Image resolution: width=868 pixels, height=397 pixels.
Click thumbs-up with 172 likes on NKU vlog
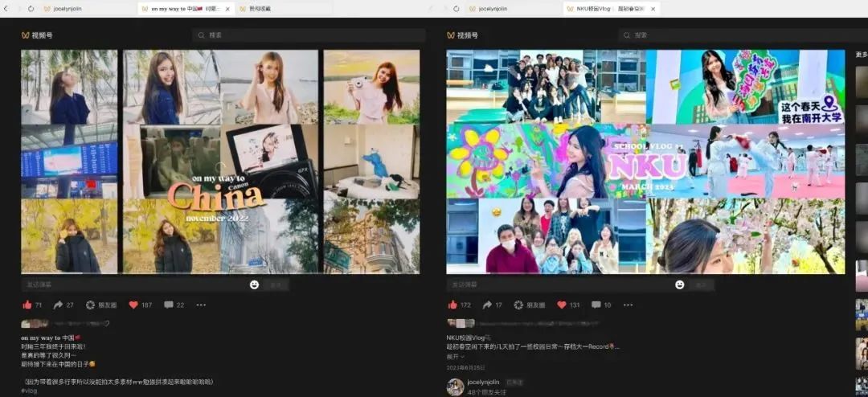452,305
